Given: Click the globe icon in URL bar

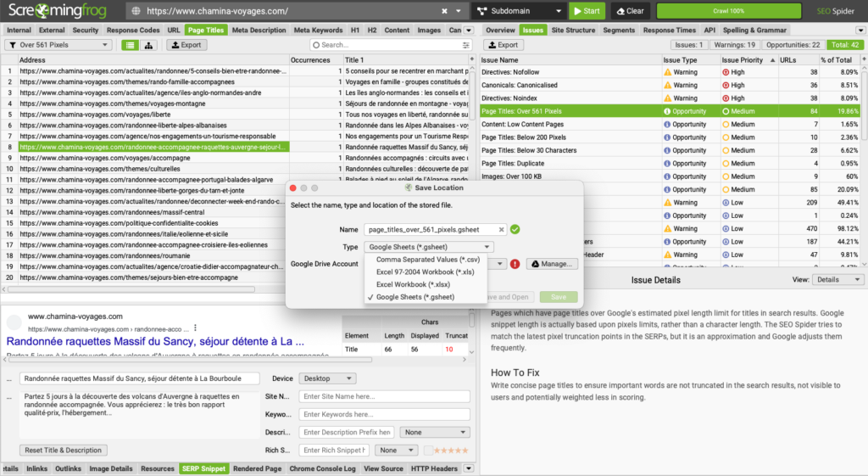Looking at the screenshot, I should tap(136, 11).
